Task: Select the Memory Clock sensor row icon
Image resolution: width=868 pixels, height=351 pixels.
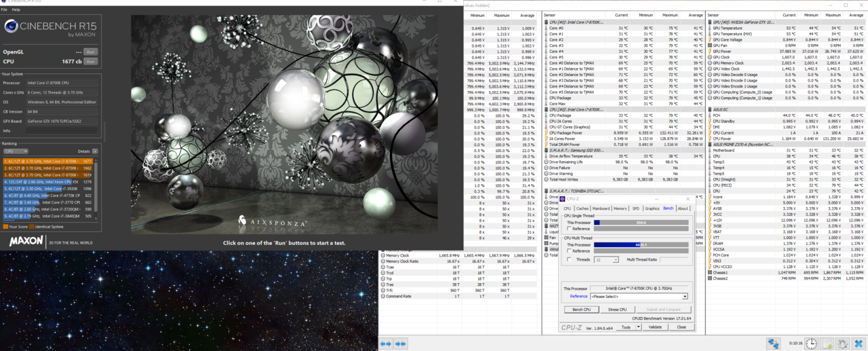Action: tap(383, 255)
